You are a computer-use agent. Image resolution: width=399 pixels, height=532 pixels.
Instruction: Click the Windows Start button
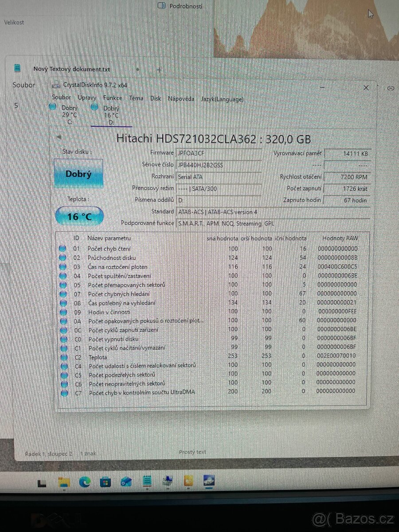tap(41, 483)
